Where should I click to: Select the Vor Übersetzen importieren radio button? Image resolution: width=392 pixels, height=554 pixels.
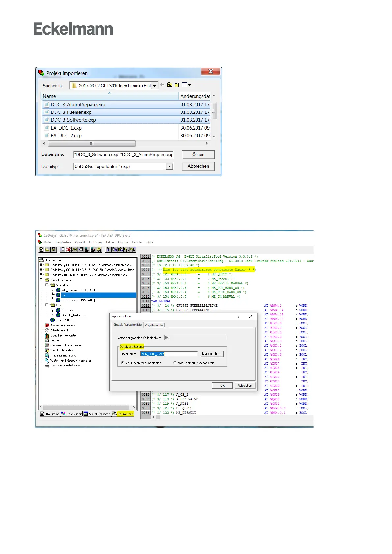pyautogui.click(x=123, y=363)
